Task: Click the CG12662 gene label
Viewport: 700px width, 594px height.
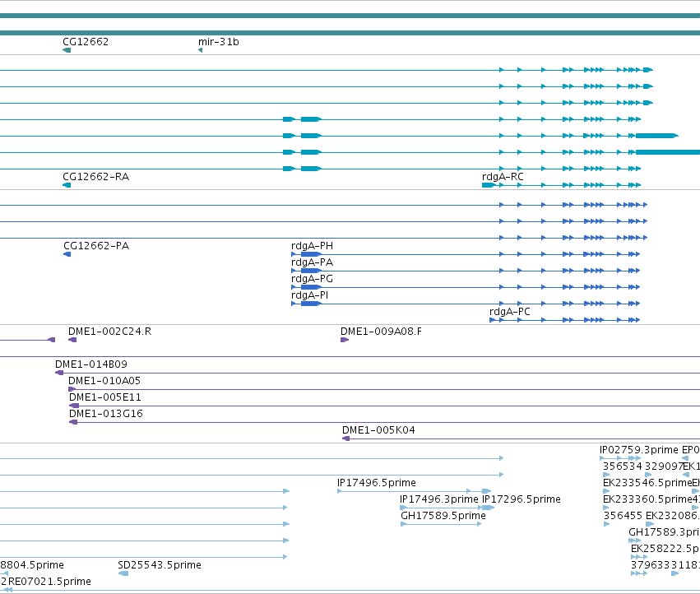Action: coord(86,42)
